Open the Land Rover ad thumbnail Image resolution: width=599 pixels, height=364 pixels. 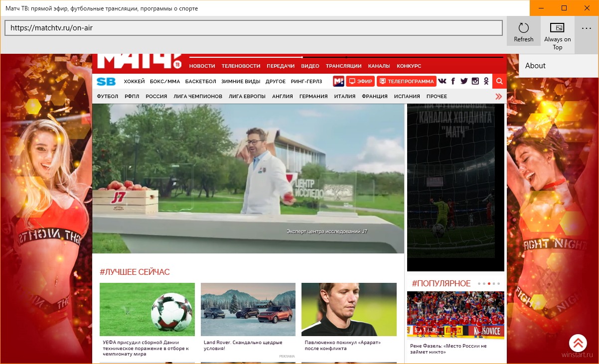click(248, 309)
